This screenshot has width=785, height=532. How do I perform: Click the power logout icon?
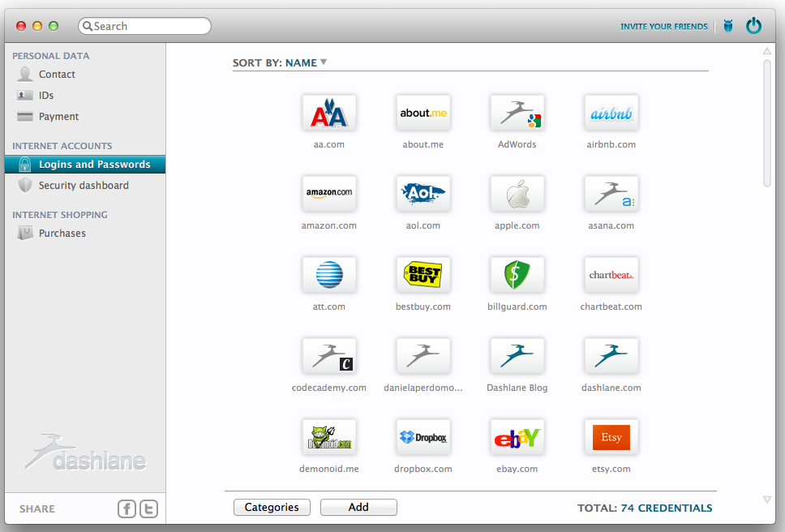click(753, 25)
